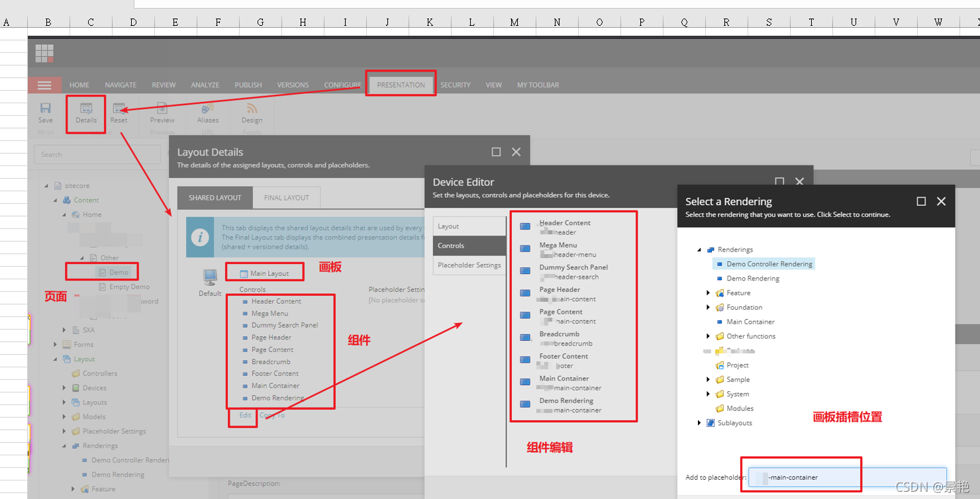Expand the Forms node in content tree
Screen dimensions: 980x499
coord(56,344)
